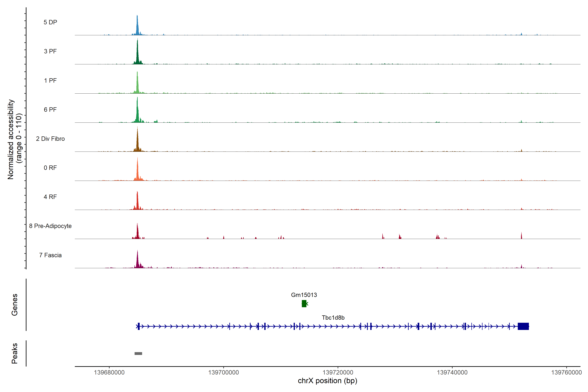The height and width of the screenshot is (392, 588).
Task: Click the Peaks panel label
Action: pyautogui.click(x=15, y=353)
